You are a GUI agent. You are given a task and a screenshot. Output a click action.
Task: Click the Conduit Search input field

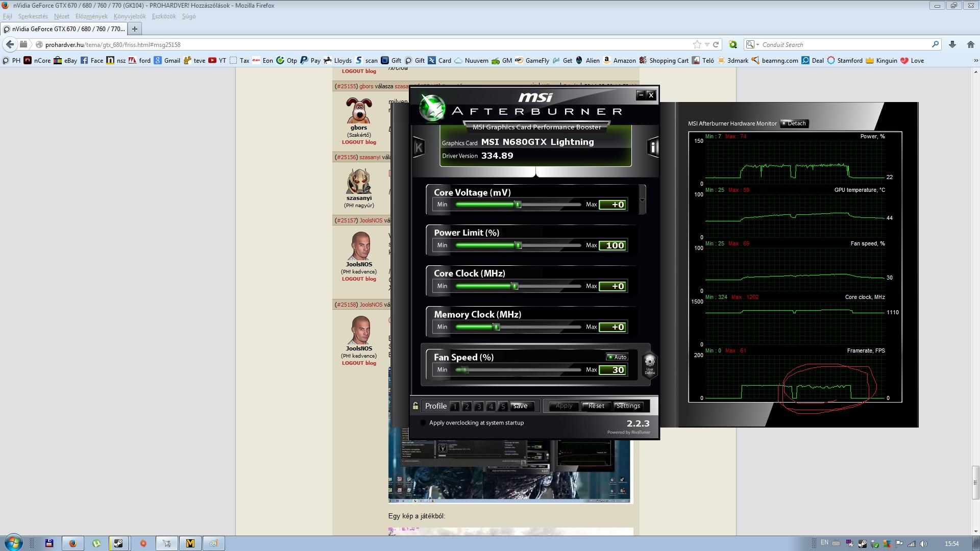click(845, 44)
